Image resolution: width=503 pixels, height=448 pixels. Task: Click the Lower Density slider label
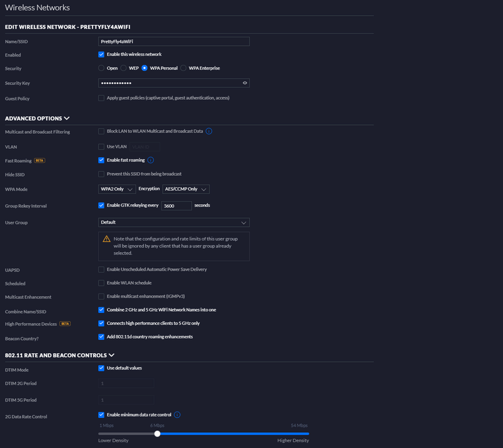tap(113, 440)
